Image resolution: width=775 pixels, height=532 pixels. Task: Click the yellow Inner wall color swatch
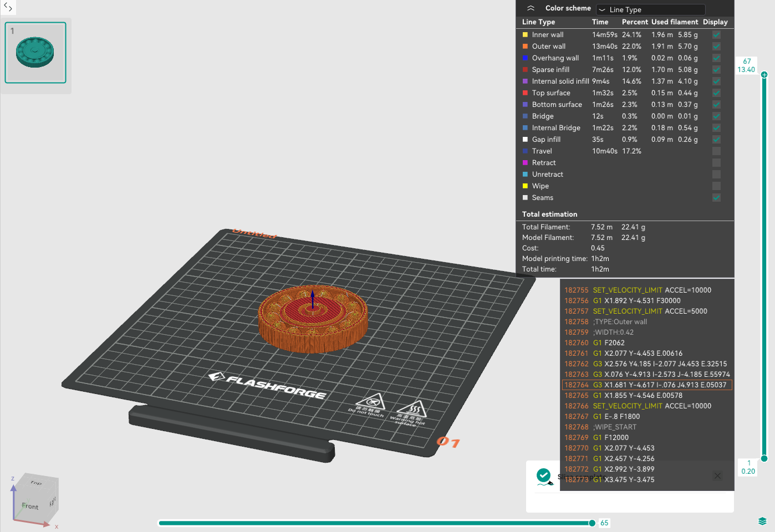pyautogui.click(x=525, y=34)
